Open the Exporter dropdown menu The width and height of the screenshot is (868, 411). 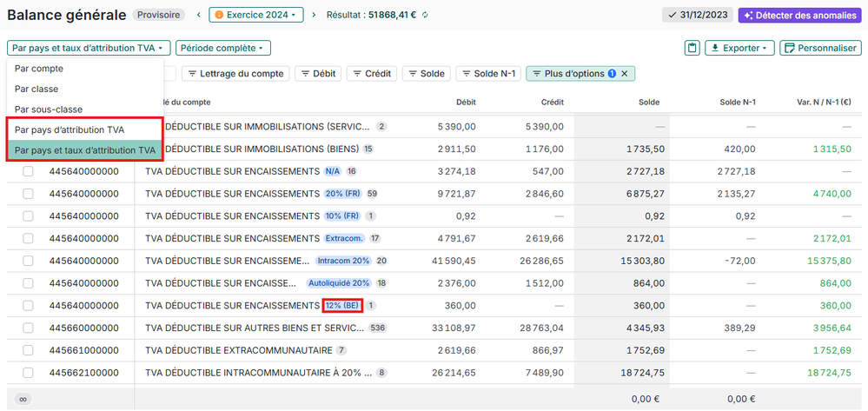pos(739,49)
